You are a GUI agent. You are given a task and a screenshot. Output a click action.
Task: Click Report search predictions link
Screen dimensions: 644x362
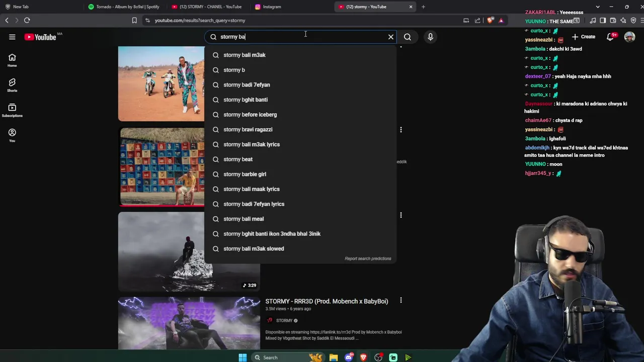[368, 258]
